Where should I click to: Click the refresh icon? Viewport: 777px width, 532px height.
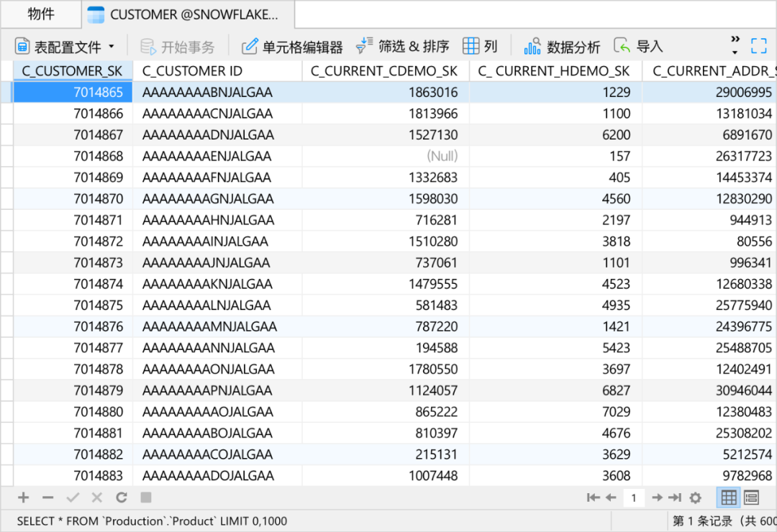pyautogui.click(x=122, y=497)
